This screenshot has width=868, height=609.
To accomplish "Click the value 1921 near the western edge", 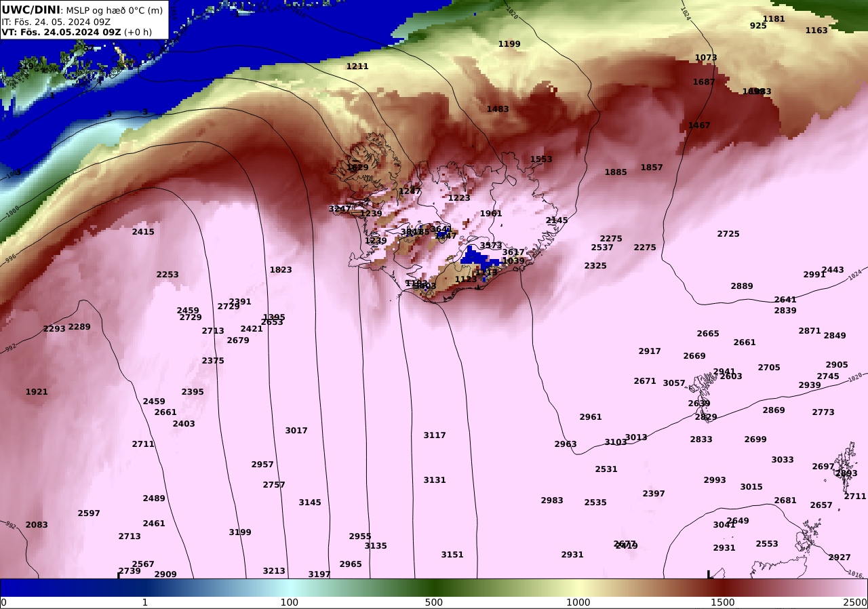I will coord(37,392).
